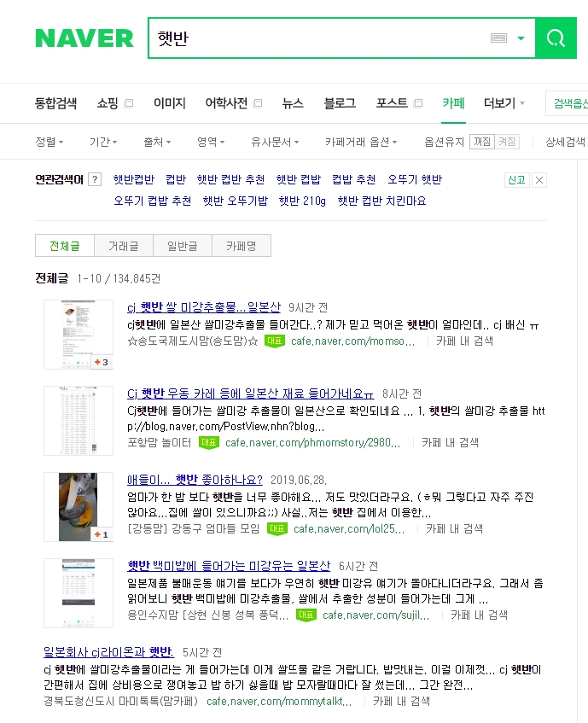Open photo thumbnail of 강동맘 post
This screenshot has width=588, height=723.
coord(79,507)
